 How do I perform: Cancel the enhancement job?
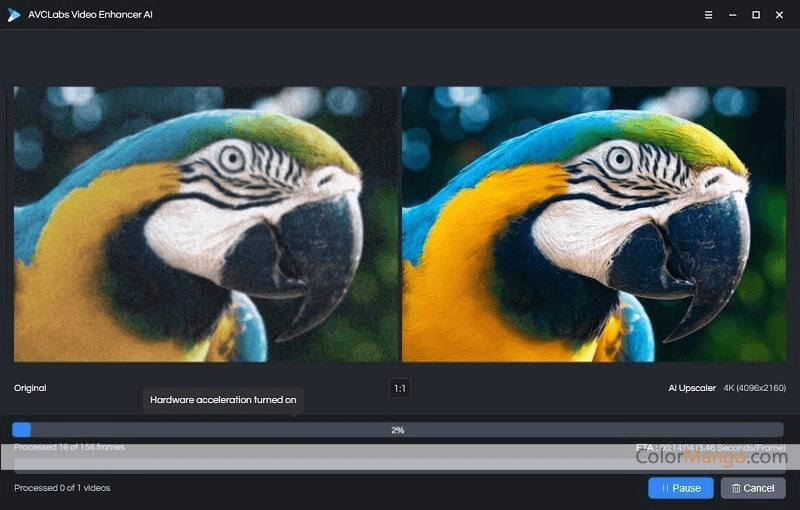(753, 488)
